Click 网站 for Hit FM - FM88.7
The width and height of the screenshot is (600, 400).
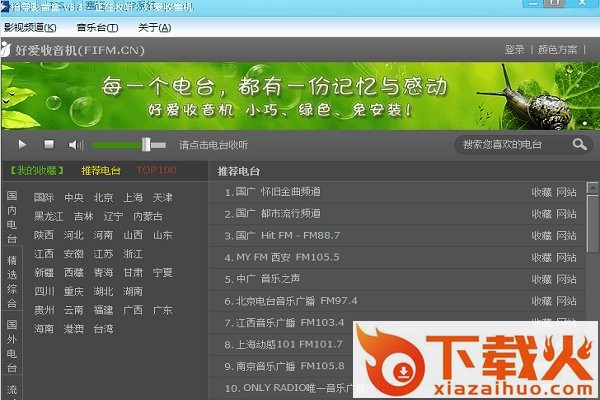click(566, 236)
